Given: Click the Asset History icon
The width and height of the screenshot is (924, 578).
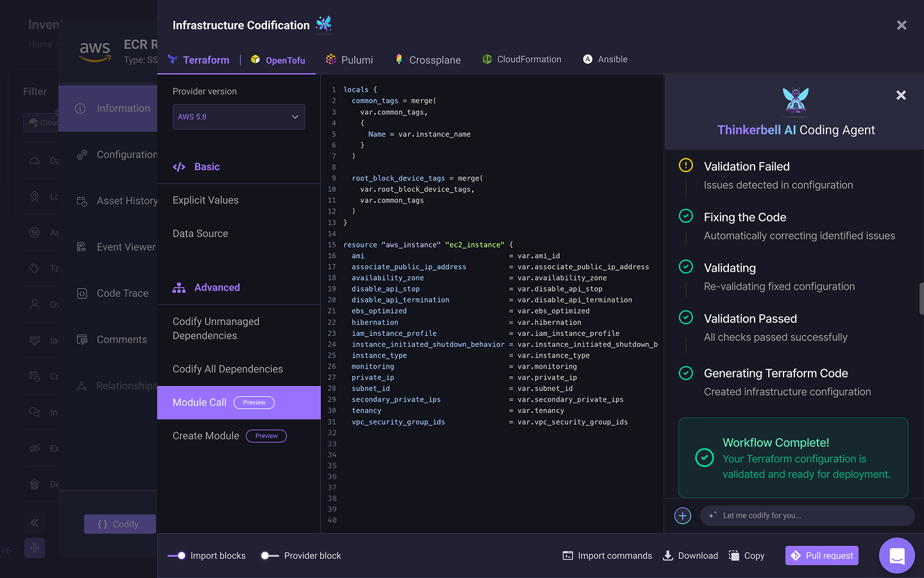Looking at the screenshot, I should [x=81, y=201].
